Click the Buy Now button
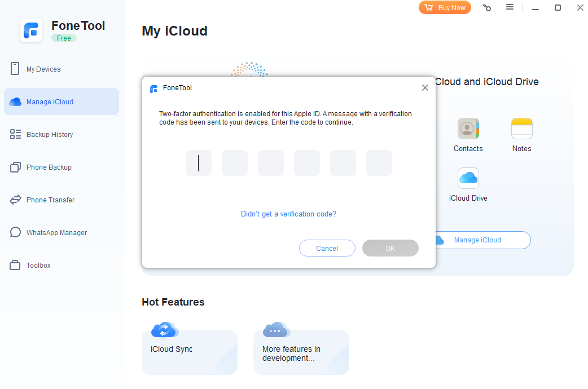The width and height of the screenshot is (588, 389). [445, 7]
